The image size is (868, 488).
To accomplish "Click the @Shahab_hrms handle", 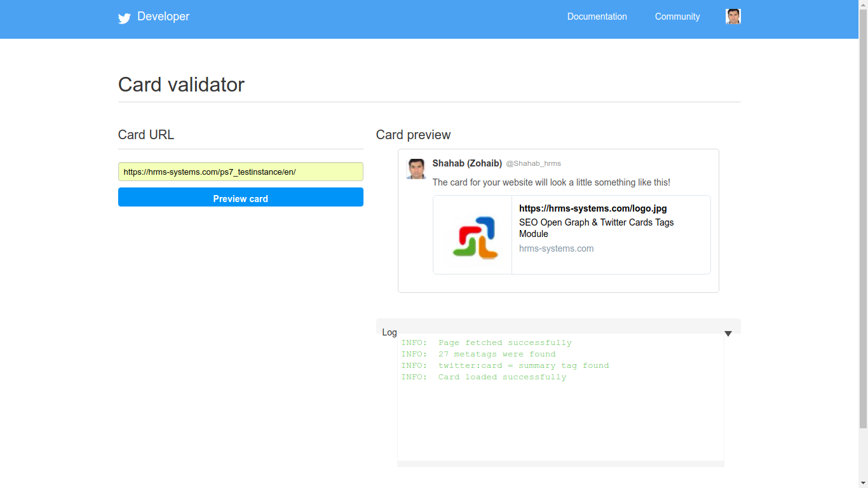I will click(534, 163).
